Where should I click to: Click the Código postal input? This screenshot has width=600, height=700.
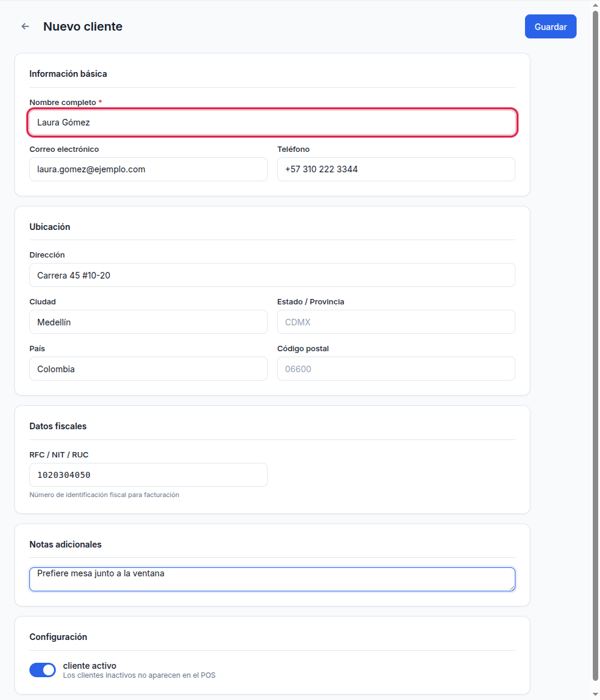[396, 369]
